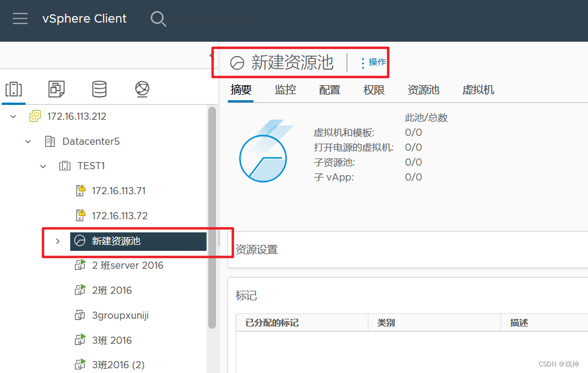The width and height of the screenshot is (588, 373).
Task: Open the 权限 tab
Action: pos(374,90)
